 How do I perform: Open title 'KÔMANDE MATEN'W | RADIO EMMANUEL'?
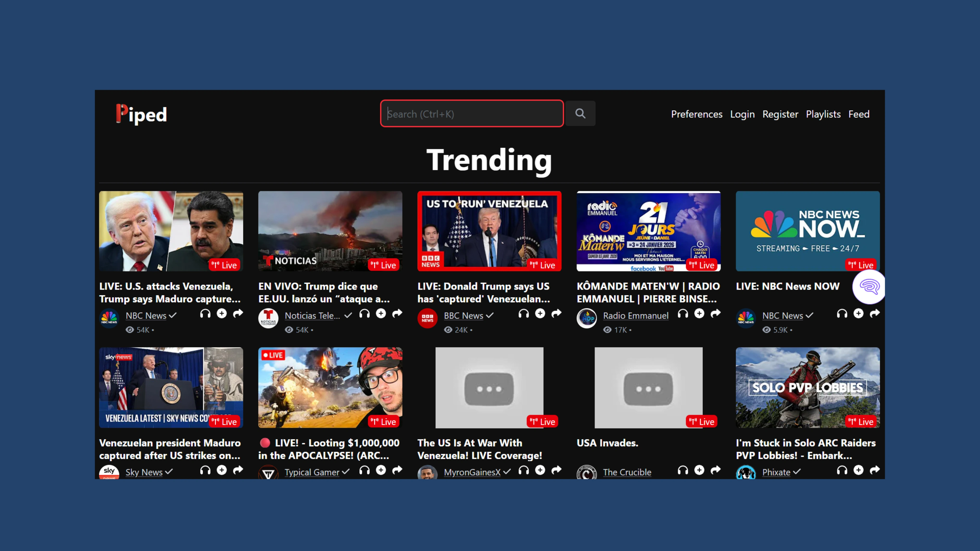click(x=648, y=292)
